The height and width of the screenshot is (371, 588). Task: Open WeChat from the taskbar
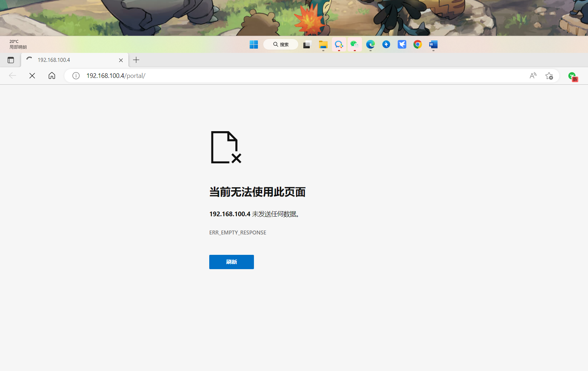pyautogui.click(x=354, y=44)
